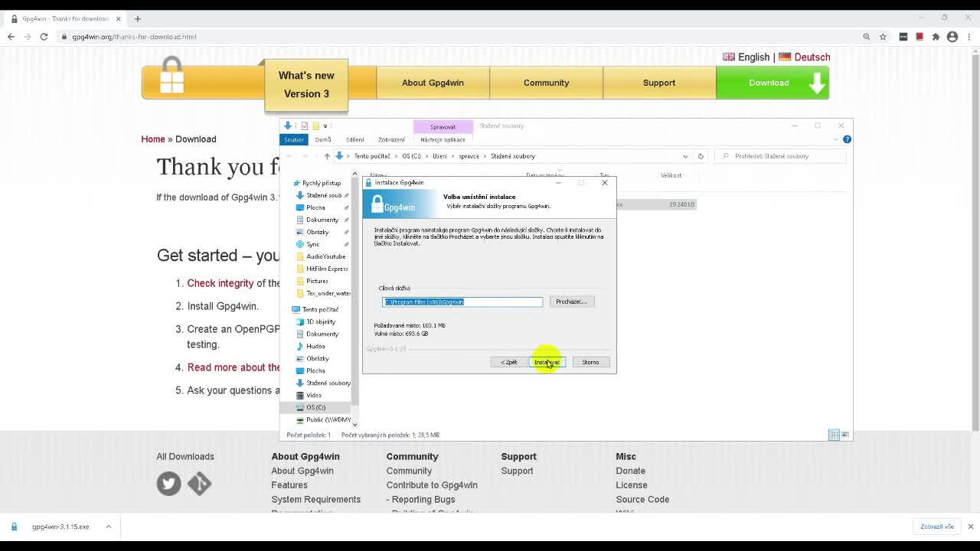
Task: Switch website language to English
Action: pyautogui.click(x=746, y=57)
